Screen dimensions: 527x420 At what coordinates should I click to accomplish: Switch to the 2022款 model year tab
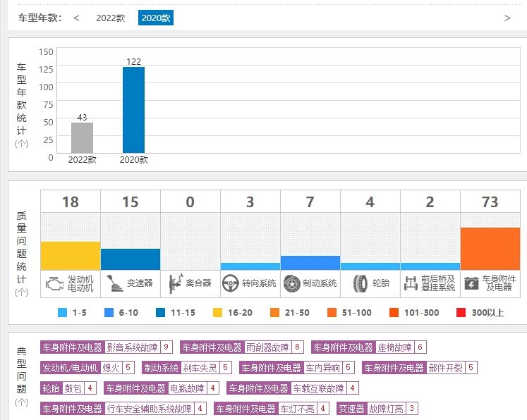(x=110, y=18)
